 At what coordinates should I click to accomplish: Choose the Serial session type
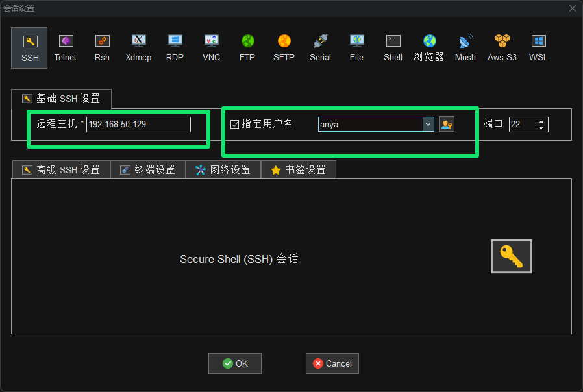pos(320,47)
